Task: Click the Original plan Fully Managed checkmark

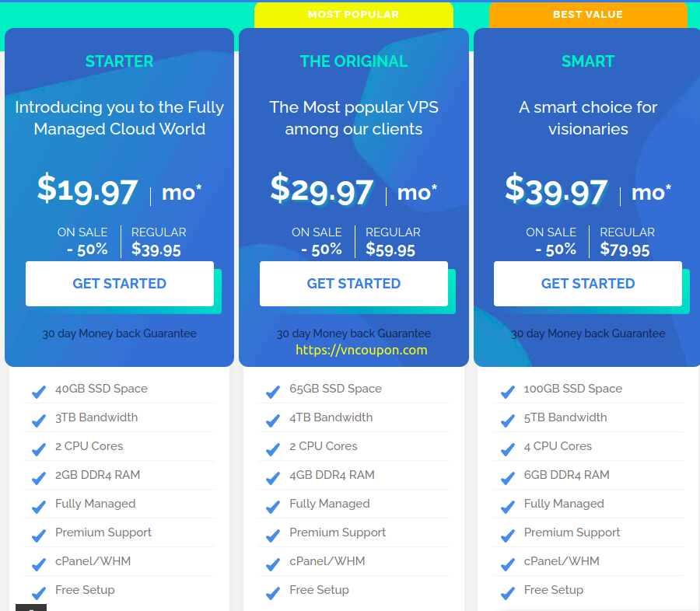Action: pos(273,507)
